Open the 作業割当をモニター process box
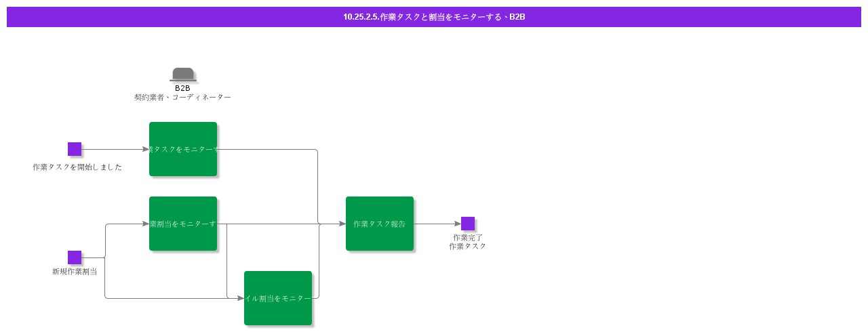This screenshot has height=332, width=868. (x=183, y=224)
